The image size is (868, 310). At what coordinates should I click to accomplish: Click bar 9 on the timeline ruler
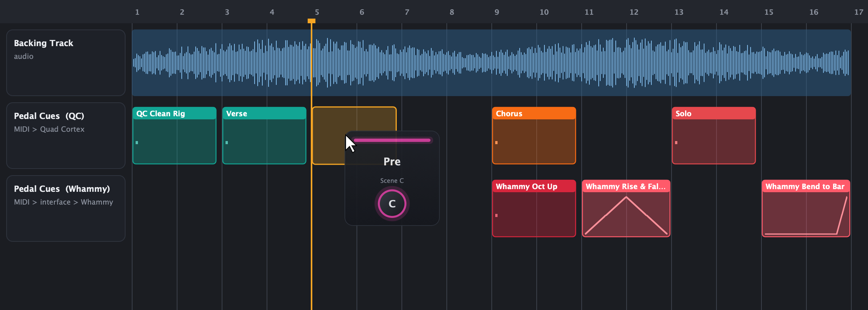[497, 12]
